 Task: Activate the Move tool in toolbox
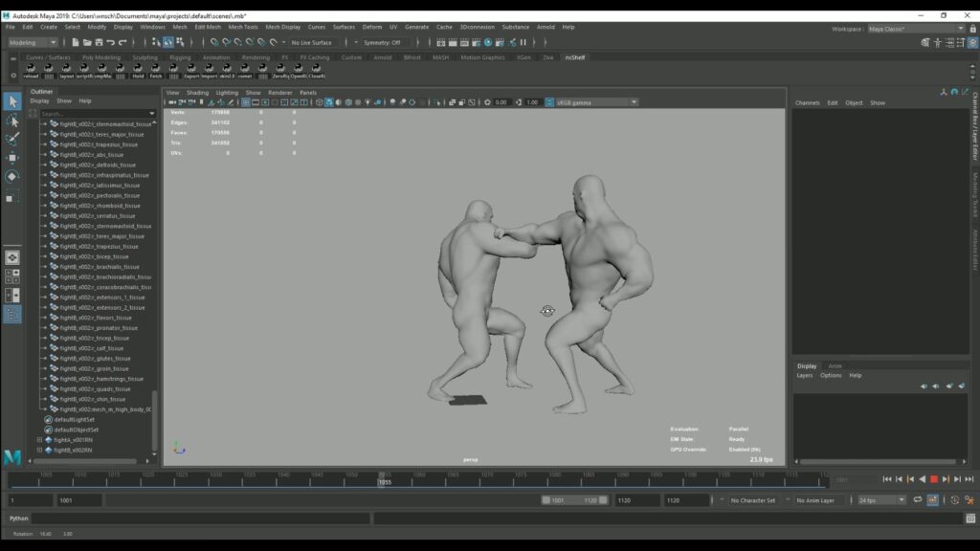point(12,158)
